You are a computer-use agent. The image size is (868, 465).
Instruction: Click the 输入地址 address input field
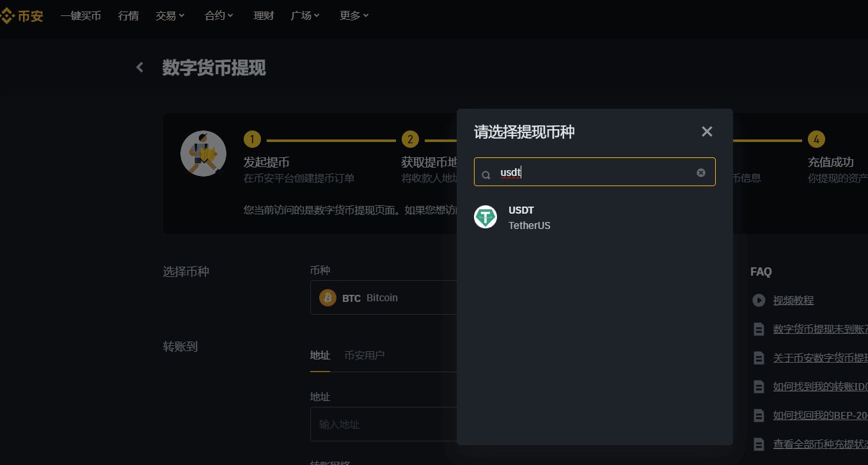(x=384, y=423)
